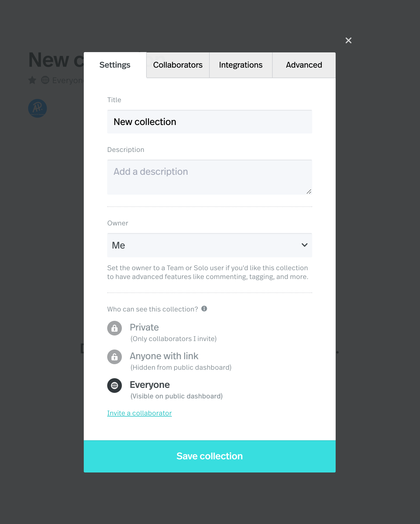Follow the Invite a collaborator link

pyautogui.click(x=139, y=413)
